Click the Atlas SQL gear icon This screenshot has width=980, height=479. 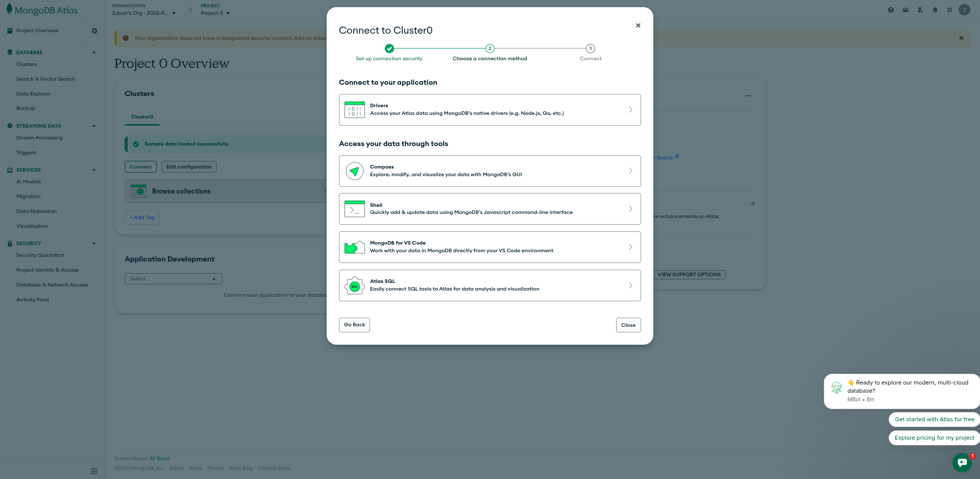(x=354, y=286)
